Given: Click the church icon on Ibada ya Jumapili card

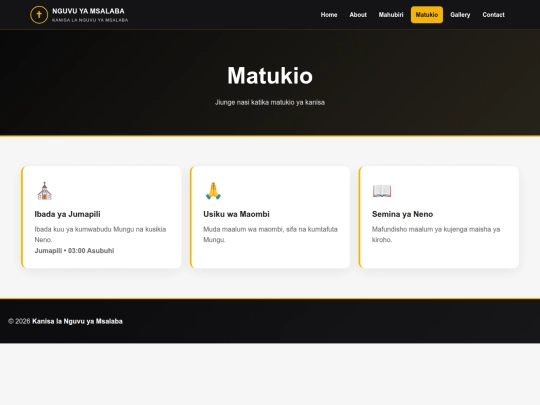Looking at the screenshot, I should (x=44, y=191).
